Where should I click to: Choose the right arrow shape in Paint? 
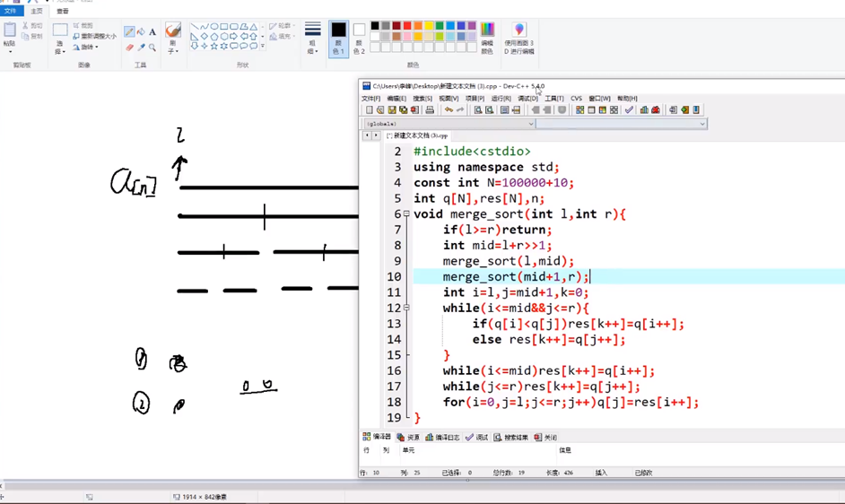234,36
